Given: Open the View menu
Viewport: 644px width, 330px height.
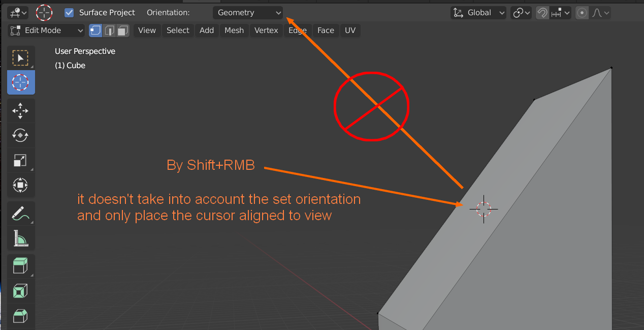Looking at the screenshot, I should pyautogui.click(x=147, y=31).
